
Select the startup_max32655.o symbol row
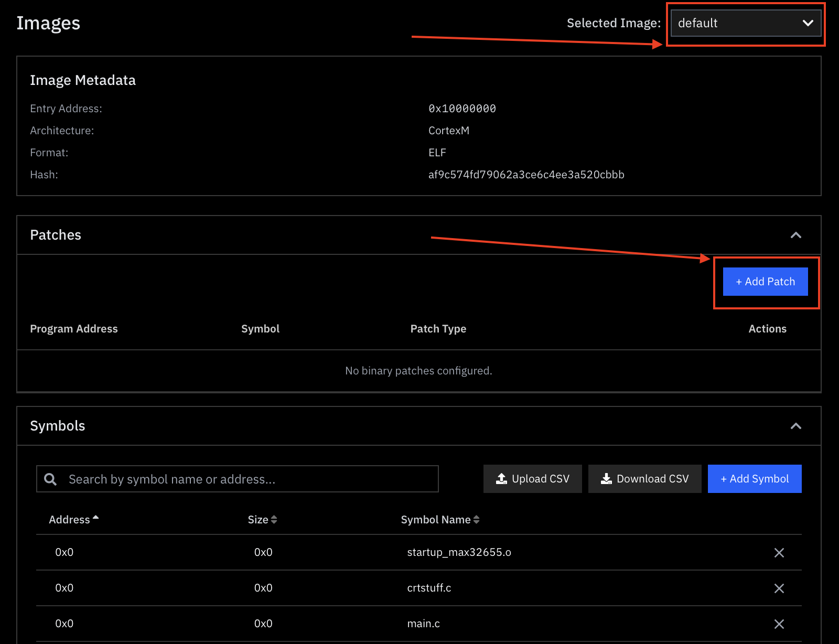[459, 552]
